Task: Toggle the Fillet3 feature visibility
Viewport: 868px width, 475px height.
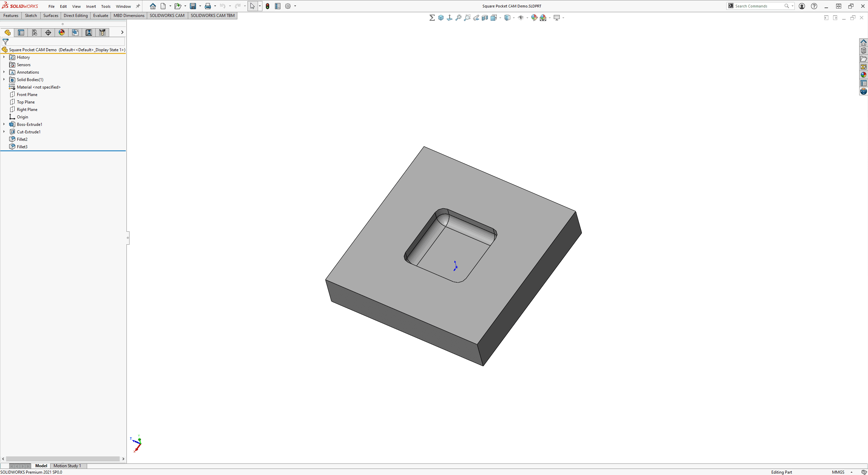Action: pyautogui.click(x=22, y=146)
